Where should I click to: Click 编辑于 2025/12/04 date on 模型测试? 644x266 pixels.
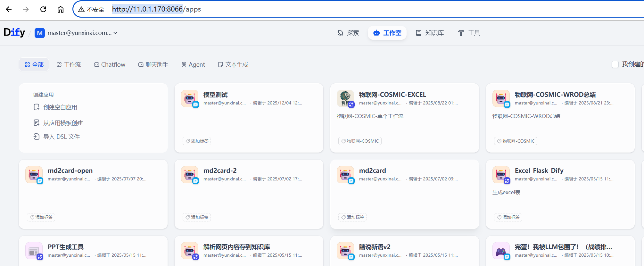click(x=277, y=103)
